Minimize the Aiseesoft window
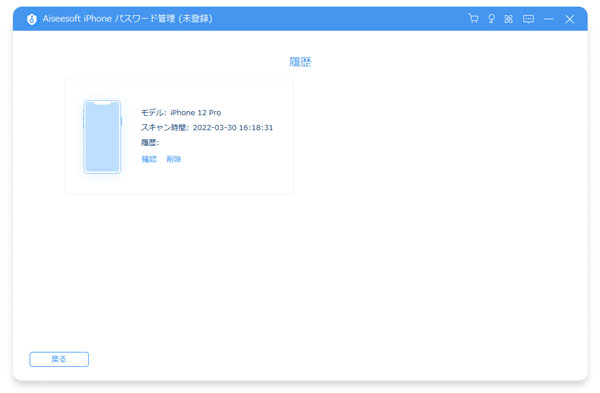Image resolution: width=600 pixels, height=393 pixels. point(549,19)
